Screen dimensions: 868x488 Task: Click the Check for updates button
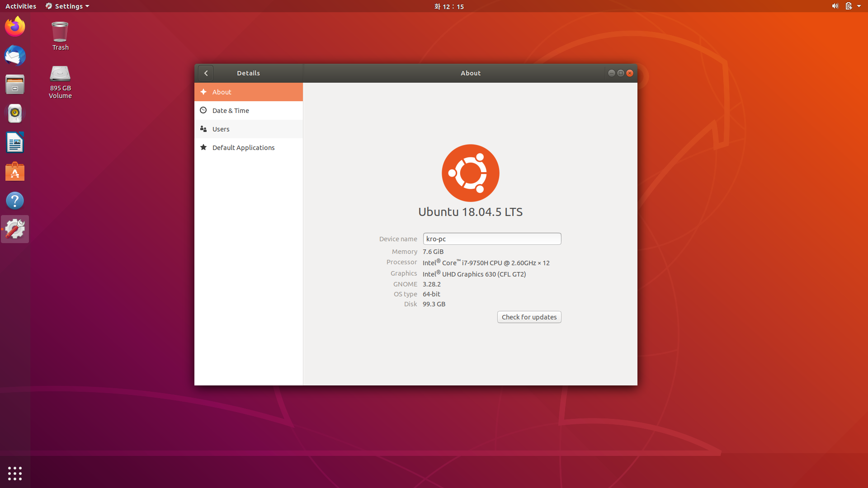[x=529, y=317]
